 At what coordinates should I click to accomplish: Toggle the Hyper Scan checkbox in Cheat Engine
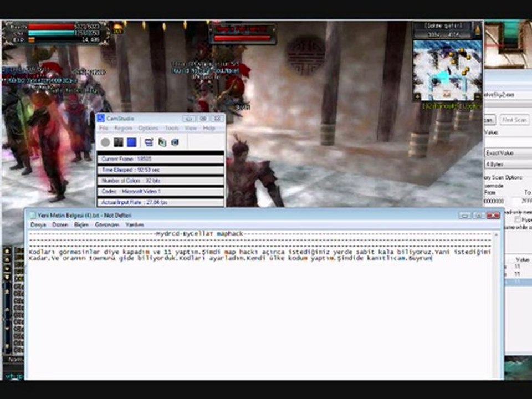518,220
